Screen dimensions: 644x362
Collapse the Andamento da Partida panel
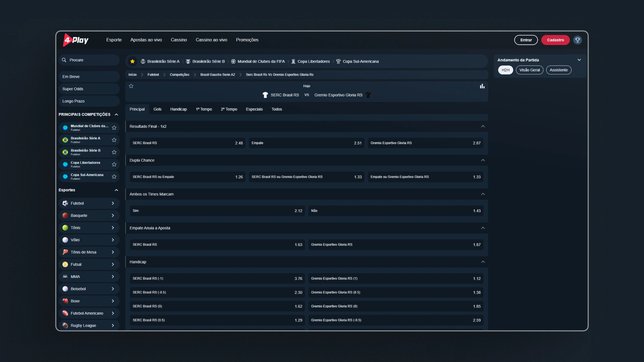[x=579, y=60]
